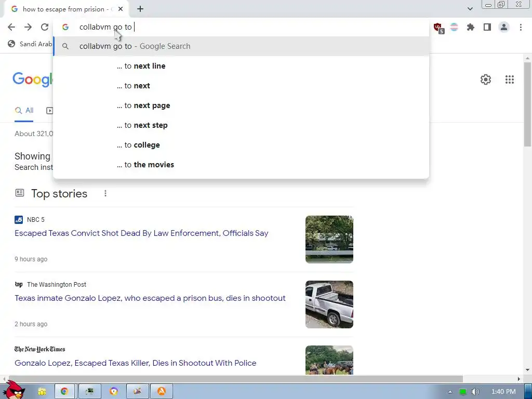The height and width of the screenshot is (399, 532).
Task: Click the striped flag extension icon
Action: (454, 27)
